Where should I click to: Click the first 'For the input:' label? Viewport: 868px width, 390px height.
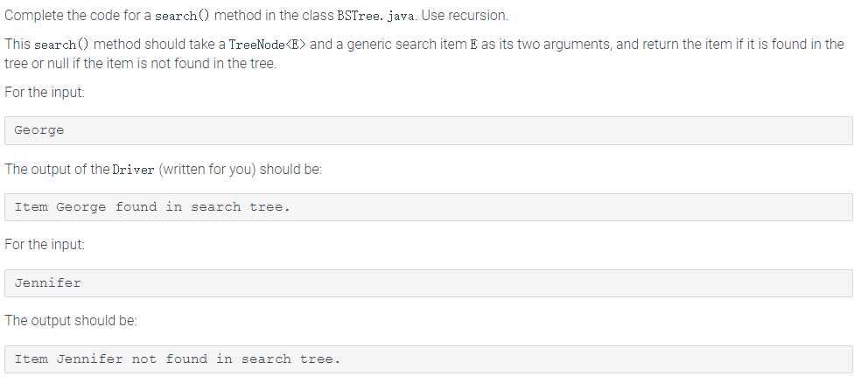(45, 93)
